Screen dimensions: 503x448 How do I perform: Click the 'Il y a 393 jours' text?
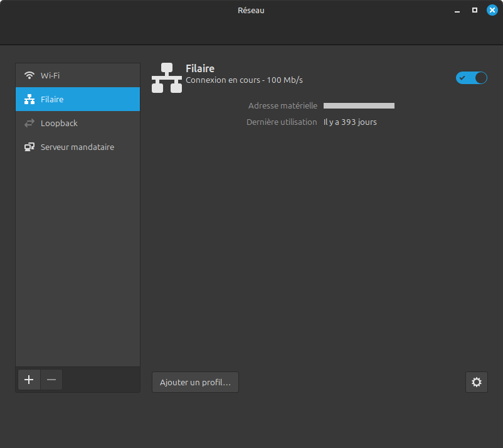(x=350, y=122)
